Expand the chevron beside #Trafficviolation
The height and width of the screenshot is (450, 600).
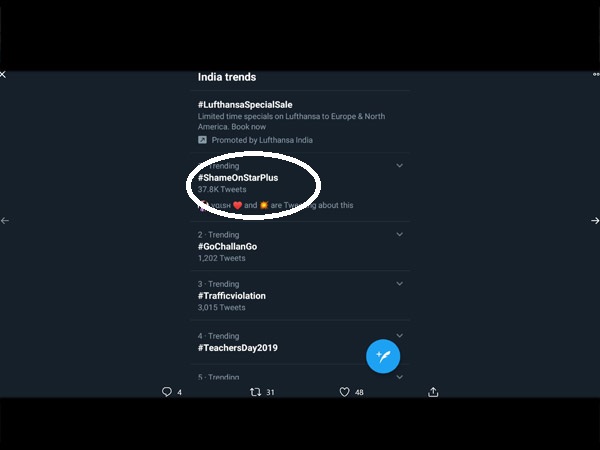[x=399, y=284]
